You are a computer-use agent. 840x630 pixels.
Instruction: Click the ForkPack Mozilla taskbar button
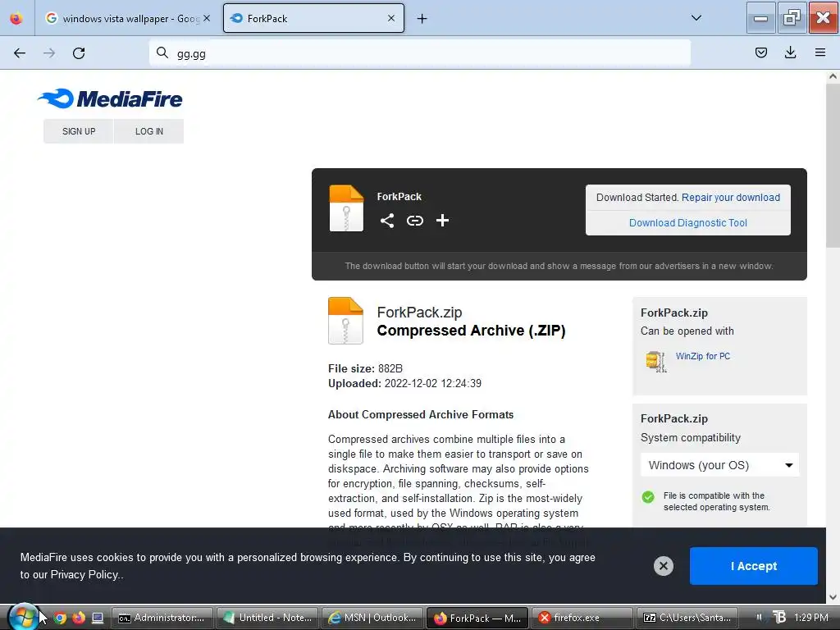pyautogui.click(x=477, y=618)
